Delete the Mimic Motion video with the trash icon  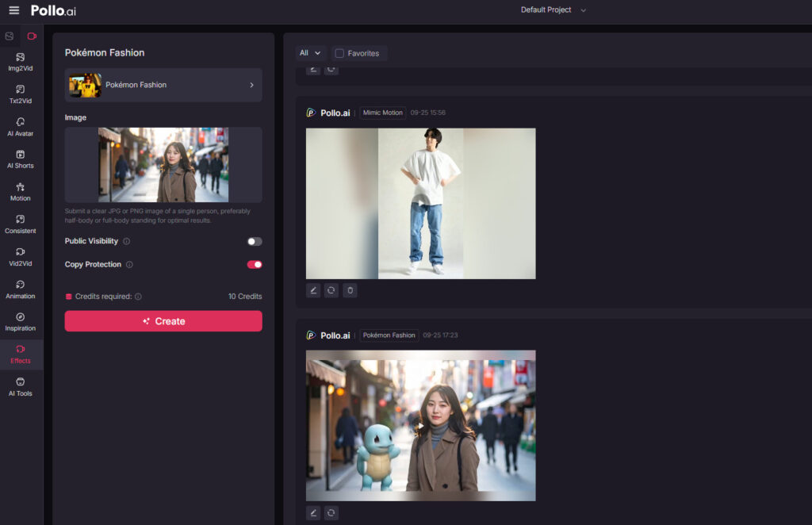click(350, 290)
